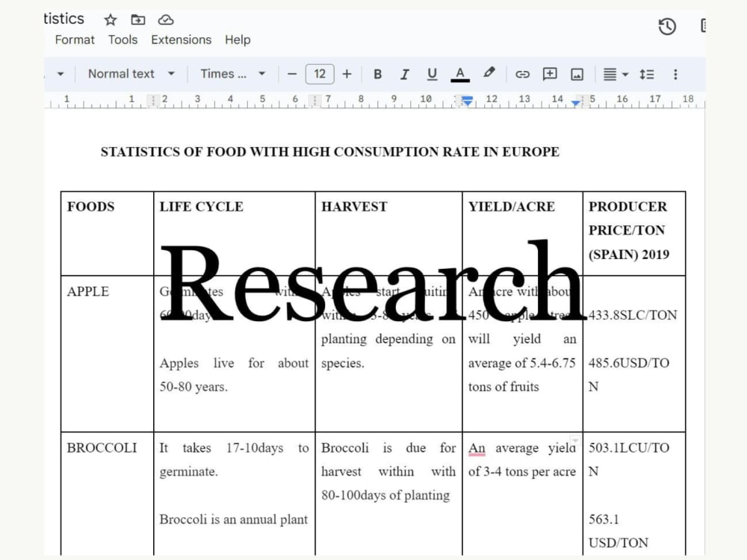The height and width of the screenshot is (560, 747).
Task: Click the '433.8SLC/TON' price text
Action: 633,315
